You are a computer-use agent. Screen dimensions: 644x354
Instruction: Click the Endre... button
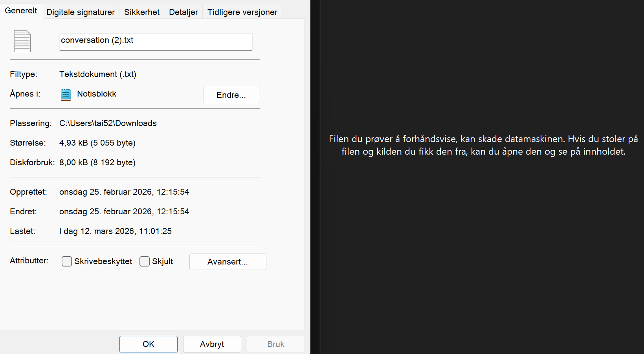(x=231, y=95)
